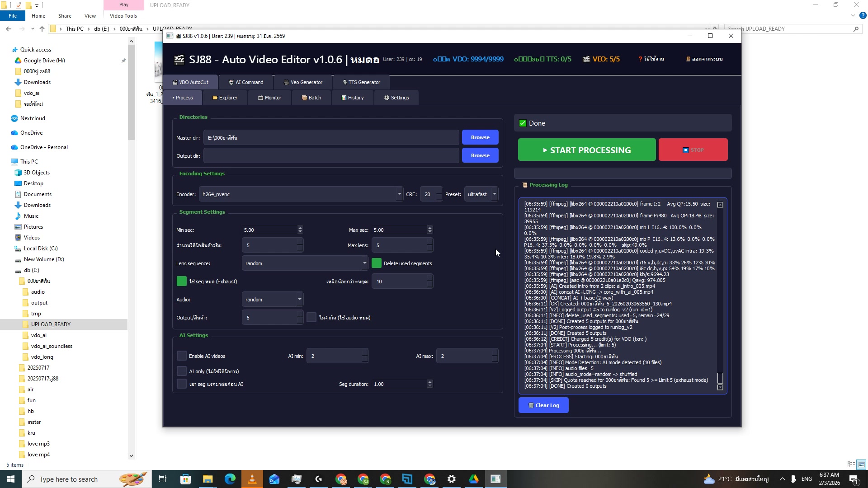Click the Clear Log button
This screenshot has height=488, width=868.
pos(543,405)
